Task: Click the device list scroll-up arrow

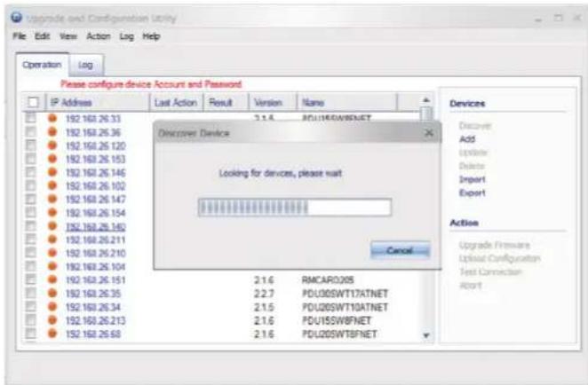Action: point(426,100)
